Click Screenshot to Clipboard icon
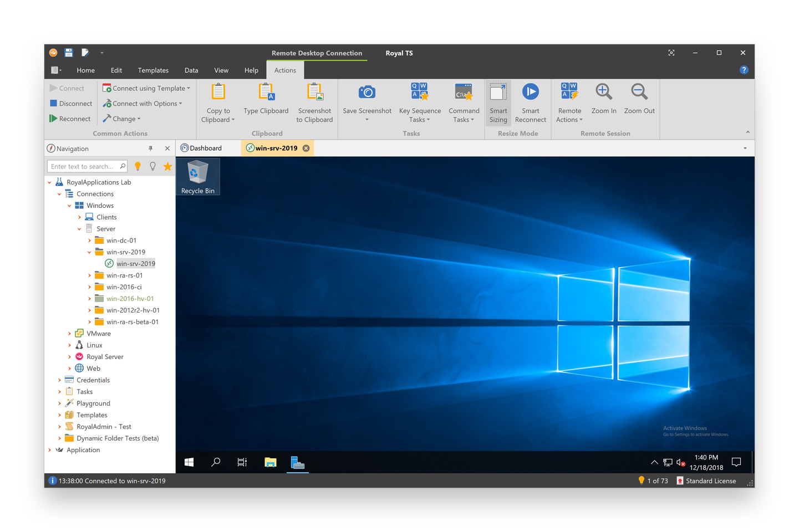The height and width of the screenshot is (532, 799). [x=314, y=93]
